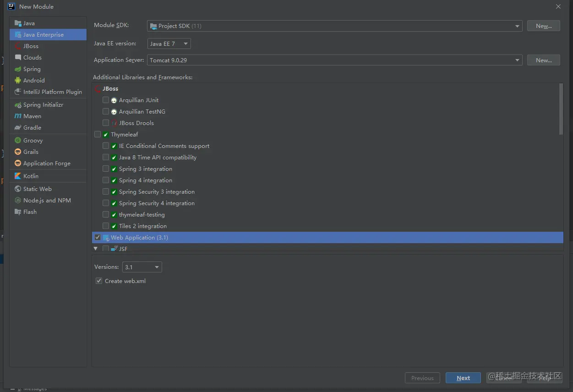Click the JBoss icon in sidebar
573x392 pixels.
pyautogui.click(x=18, y=46)
